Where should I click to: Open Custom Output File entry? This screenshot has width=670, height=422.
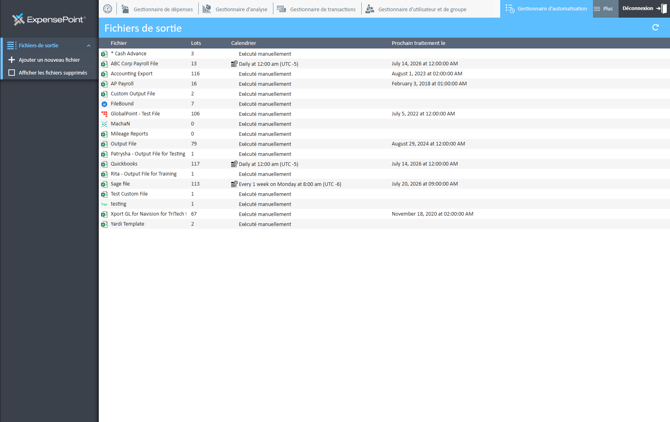point(133,94)
